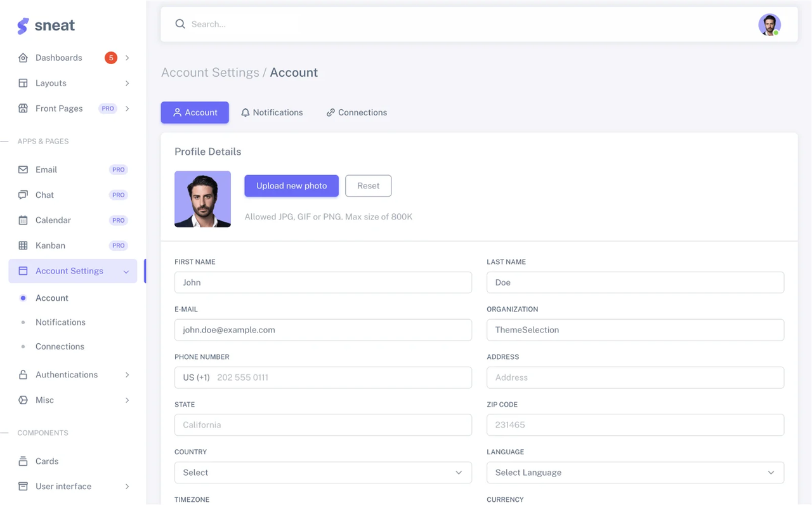Click the Front Pages icon
The width and height of the screenshot is (812, 505).
click(23, 108)
